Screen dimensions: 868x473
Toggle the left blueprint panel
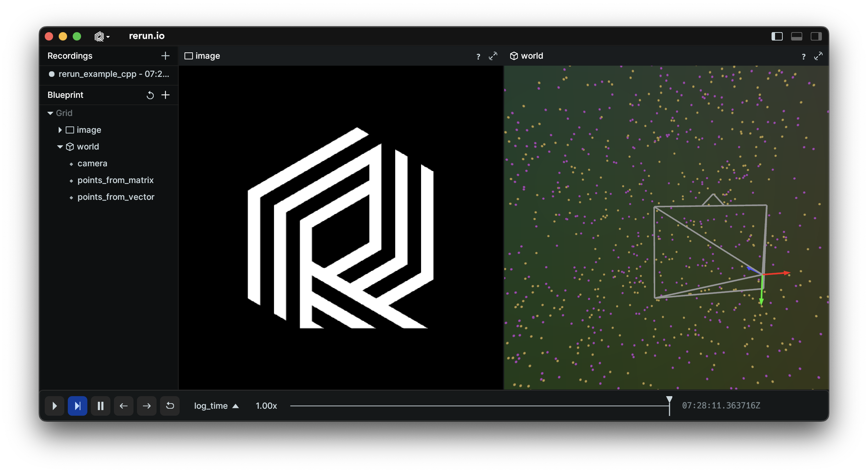tap(777, 36)
